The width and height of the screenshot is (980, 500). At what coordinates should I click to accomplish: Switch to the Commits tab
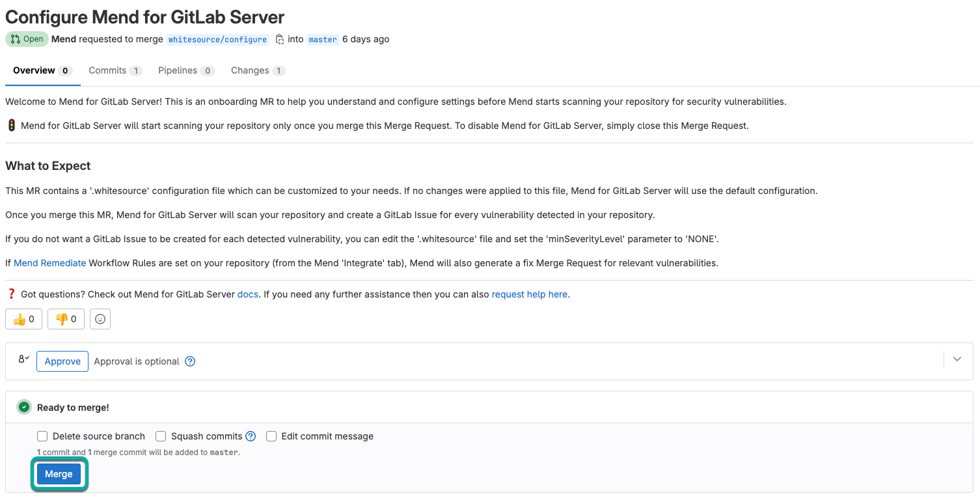115,70
